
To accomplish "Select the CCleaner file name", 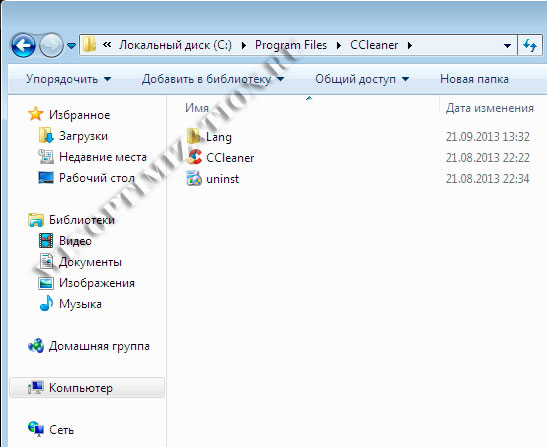I will (230, 158).
